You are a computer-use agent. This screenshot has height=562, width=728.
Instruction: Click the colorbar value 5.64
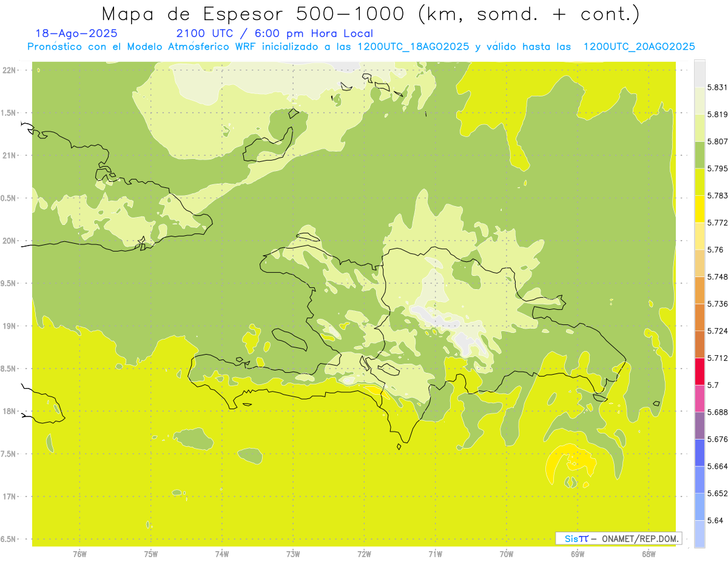(715, 521)
